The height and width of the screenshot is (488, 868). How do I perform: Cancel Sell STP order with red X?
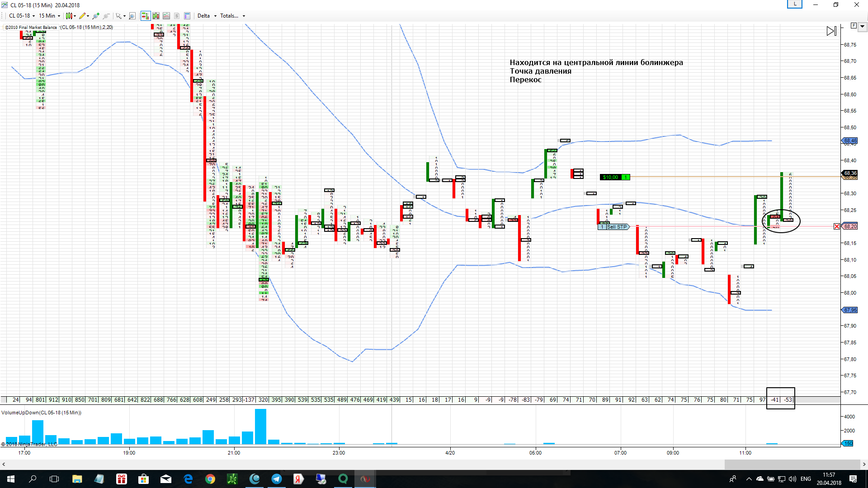(x=837, y=226)
